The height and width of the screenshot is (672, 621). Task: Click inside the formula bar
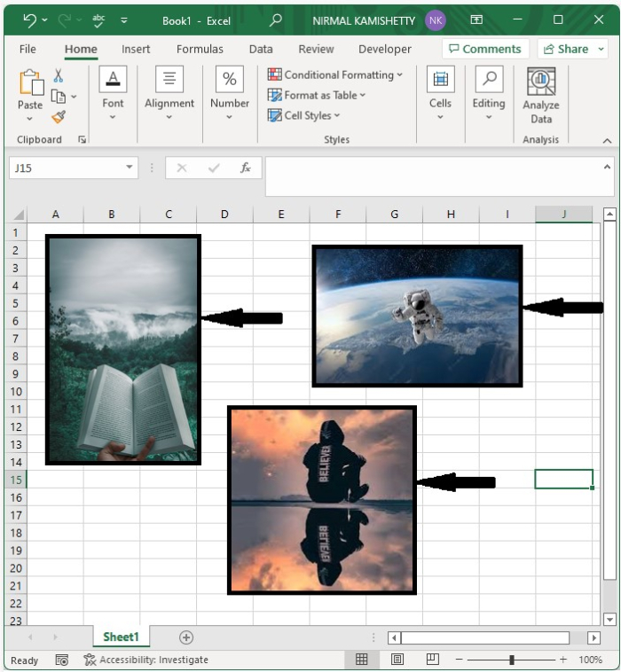(x=433, y=176)
